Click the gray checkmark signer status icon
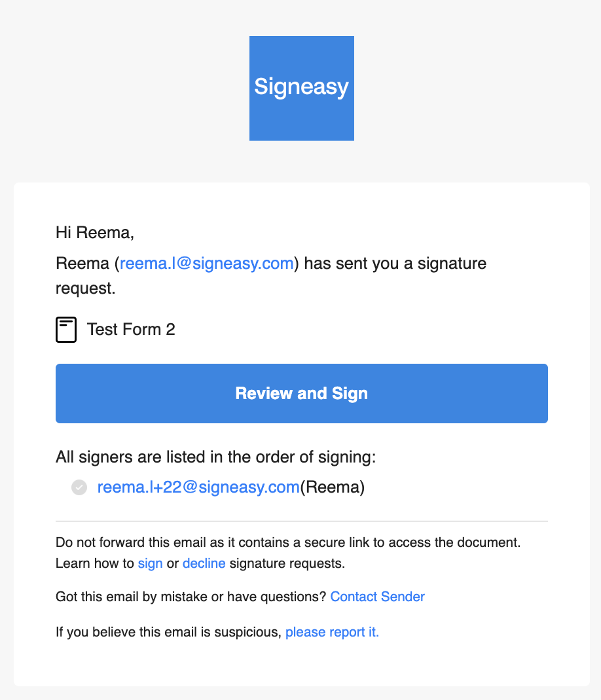This screenshot has width=601, height=700. pos(79,487)
